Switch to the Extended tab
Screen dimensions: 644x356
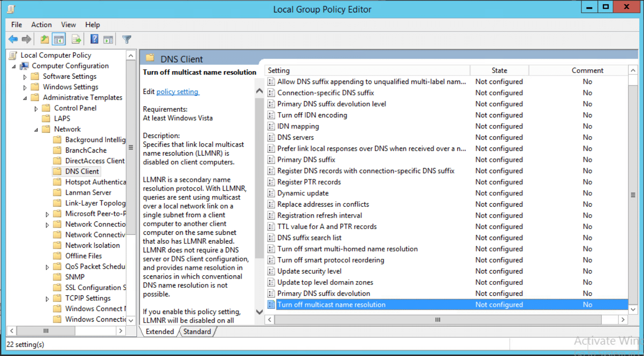pos(160,332)
